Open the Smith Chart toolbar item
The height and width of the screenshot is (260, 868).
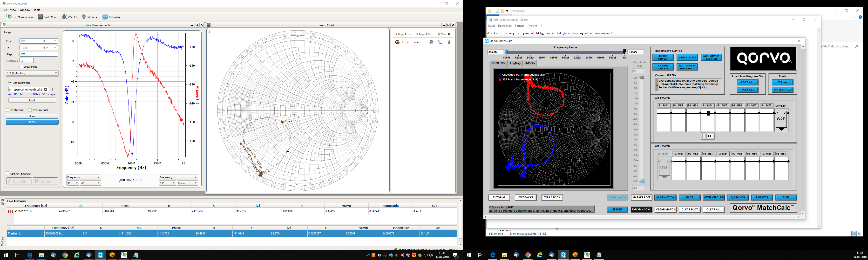(x=48, y=17)
